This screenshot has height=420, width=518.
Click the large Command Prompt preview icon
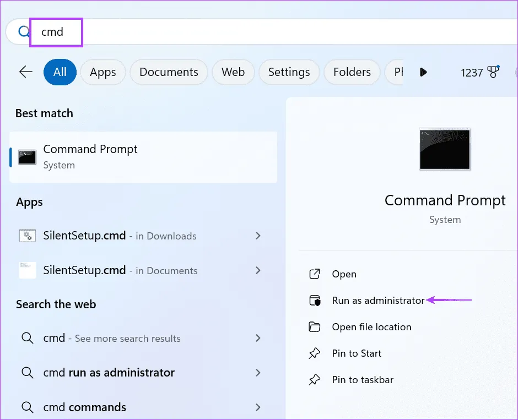click(x=445, y=149)
